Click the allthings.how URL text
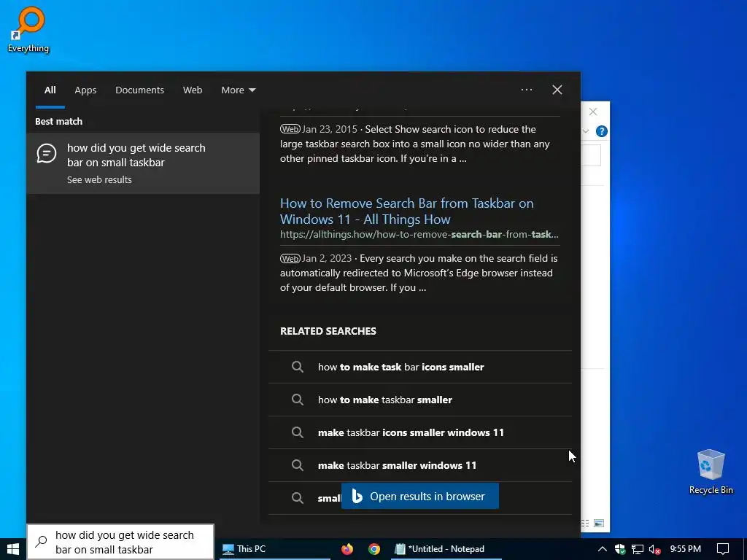Image resolution: width=747 pixels, height=560 pixels. [419, 234]
